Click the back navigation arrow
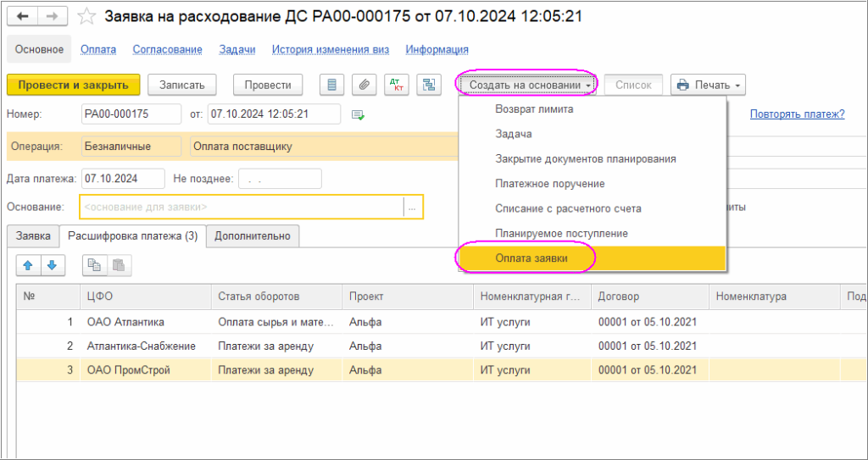The height and width of the screenshot is (460, 868). [x=22, y=17]
